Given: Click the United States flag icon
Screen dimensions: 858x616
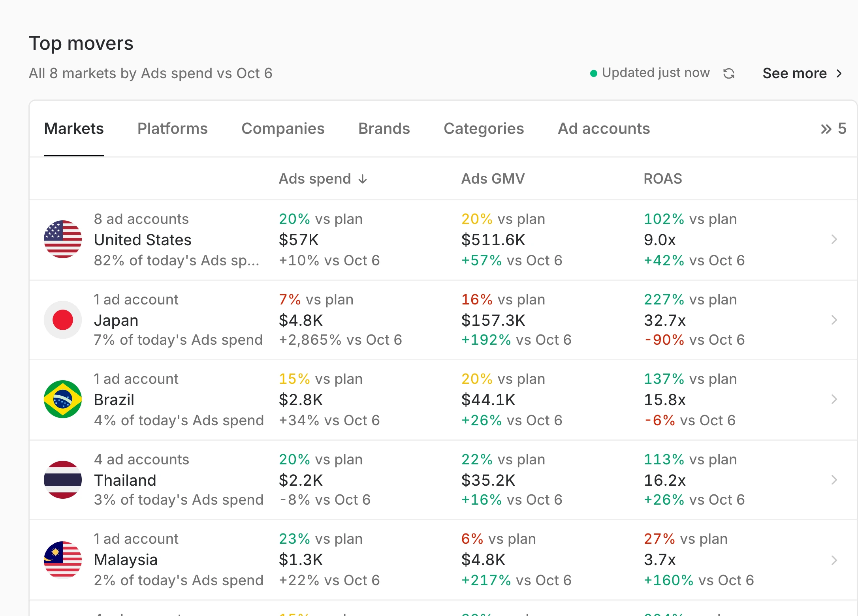Looking at the screenshot, I should coord(63,239).
